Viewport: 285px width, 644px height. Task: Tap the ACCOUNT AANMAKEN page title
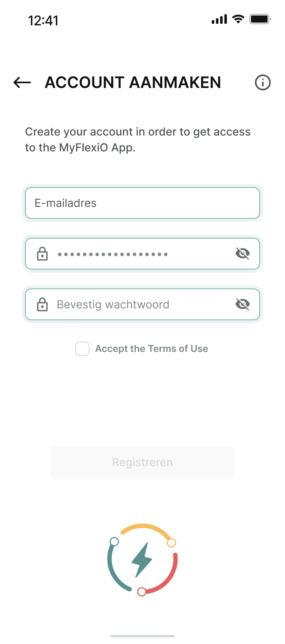click(133, 82)
